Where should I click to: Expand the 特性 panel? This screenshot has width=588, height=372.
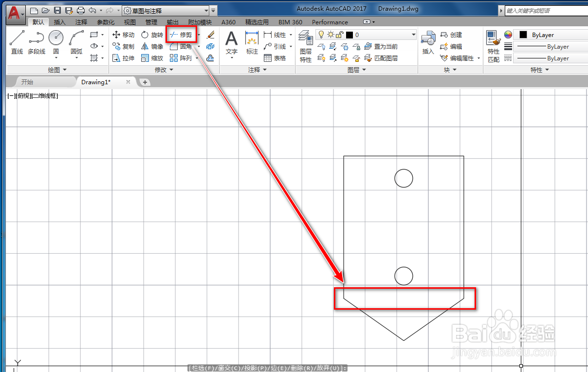(539, 70)
